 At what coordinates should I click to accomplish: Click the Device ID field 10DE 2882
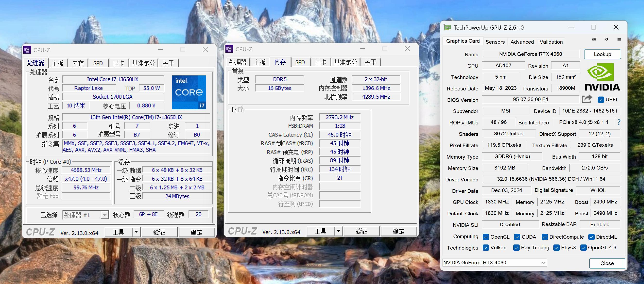tap(590, 111)
